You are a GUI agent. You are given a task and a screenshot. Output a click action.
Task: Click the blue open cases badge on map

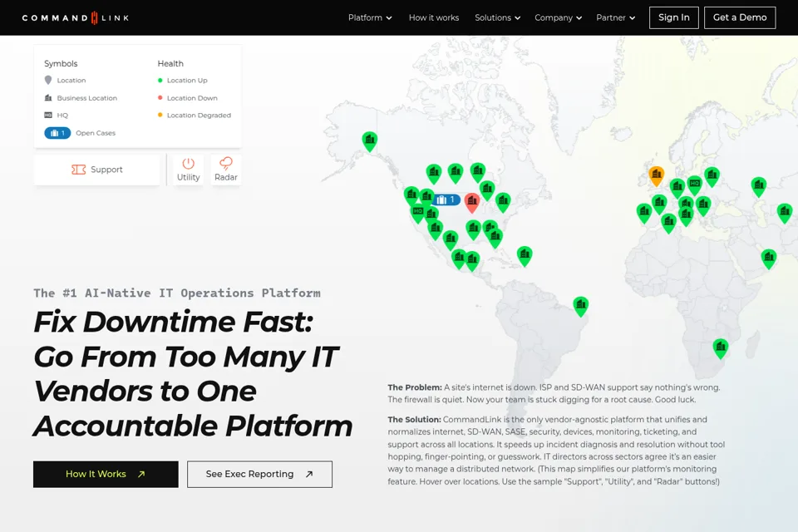(446, 200)
